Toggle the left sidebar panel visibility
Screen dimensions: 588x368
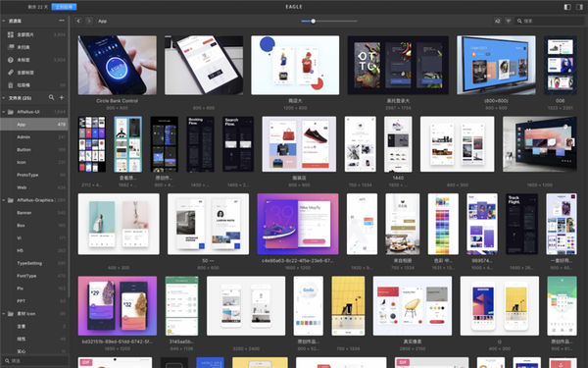(x=567, y=7)
